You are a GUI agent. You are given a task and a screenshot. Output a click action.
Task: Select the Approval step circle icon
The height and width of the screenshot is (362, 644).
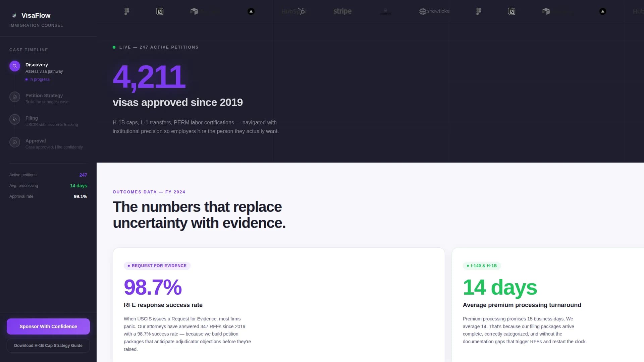[15, 142]
